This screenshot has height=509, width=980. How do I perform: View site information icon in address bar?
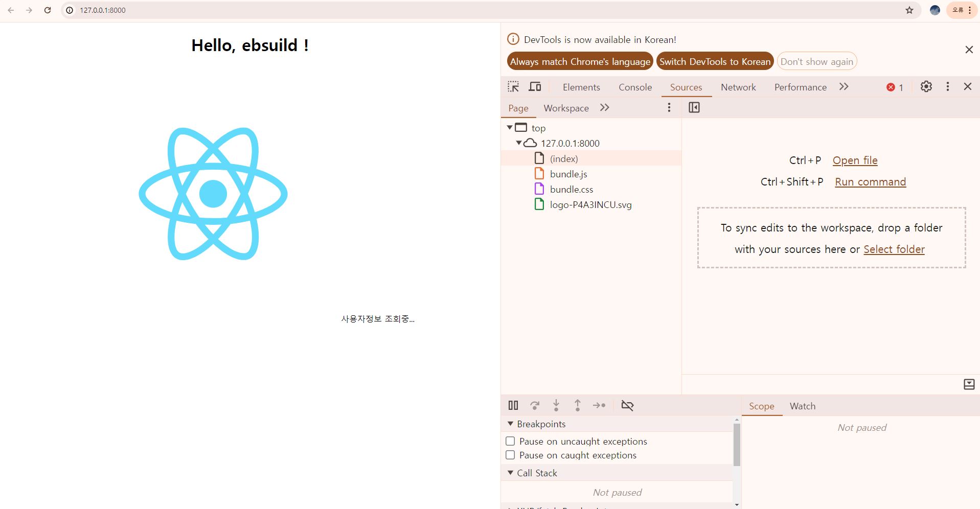tap(70, 10)
